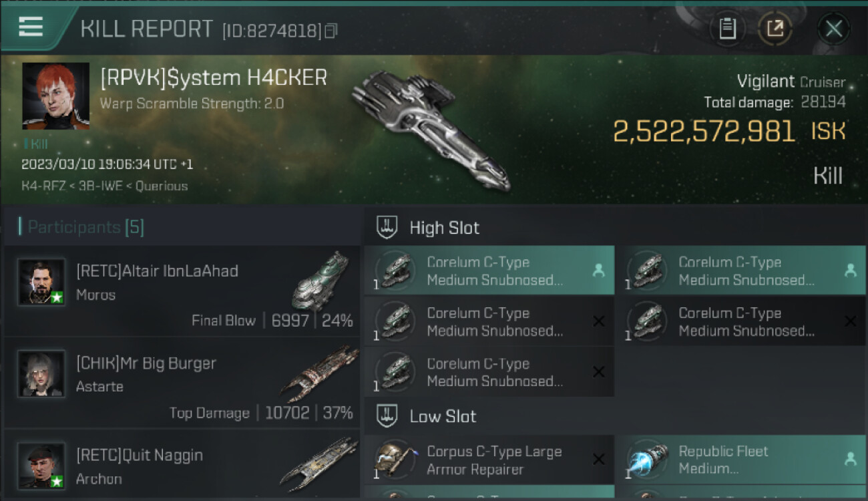Click the High Slot section icon
The width and height of the screenshot is (868, 501).
coord(387,228)
